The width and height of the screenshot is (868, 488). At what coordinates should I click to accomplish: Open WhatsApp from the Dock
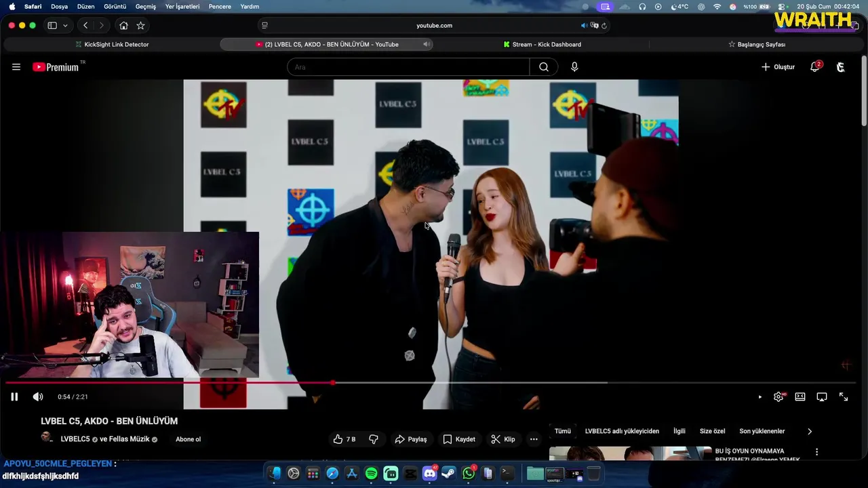tap(469, 474)
